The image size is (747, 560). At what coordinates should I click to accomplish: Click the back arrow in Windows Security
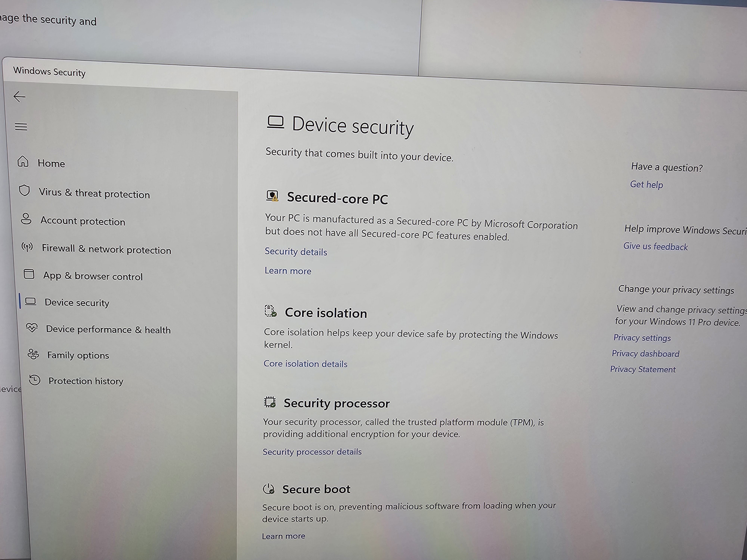pyautogui.click(x=19, y=97)
